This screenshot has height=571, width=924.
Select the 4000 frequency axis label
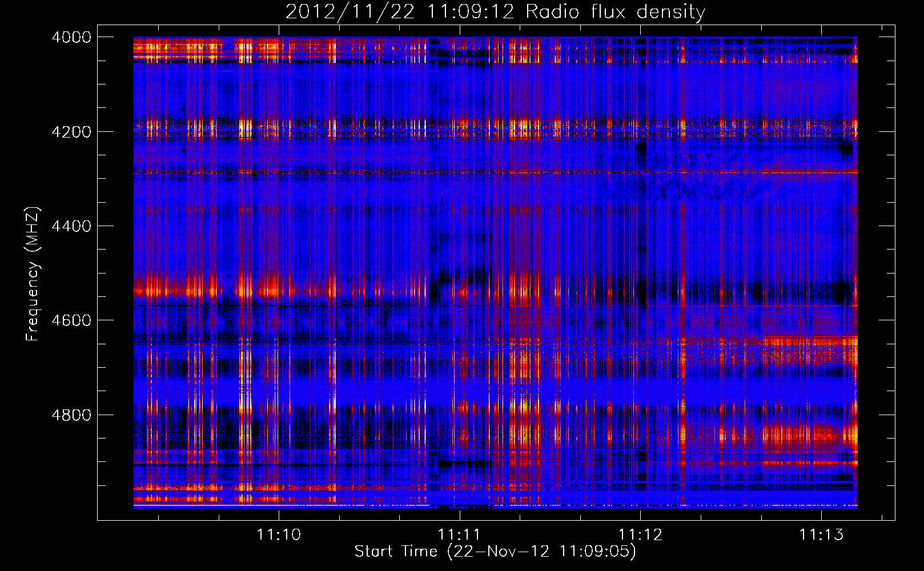pos(71,37)
